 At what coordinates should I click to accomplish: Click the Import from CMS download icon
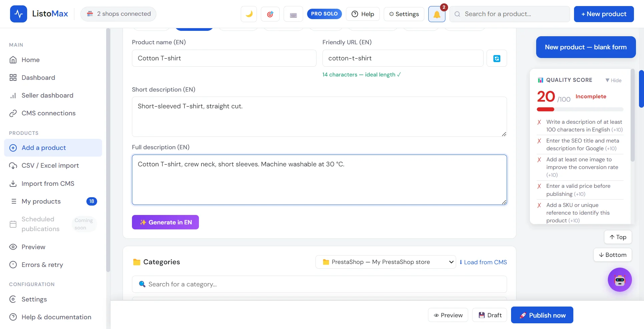[13, 183]
